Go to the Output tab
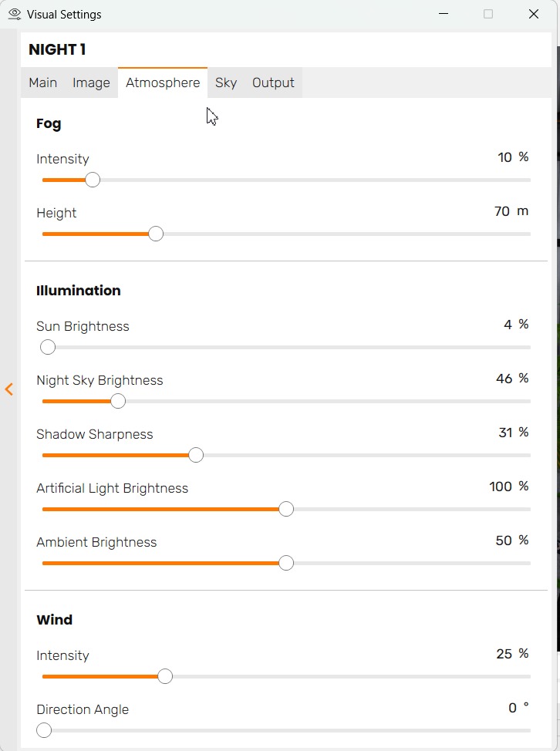Image resolution: width=560 pixels, height=751 pixels. point(273,83)
